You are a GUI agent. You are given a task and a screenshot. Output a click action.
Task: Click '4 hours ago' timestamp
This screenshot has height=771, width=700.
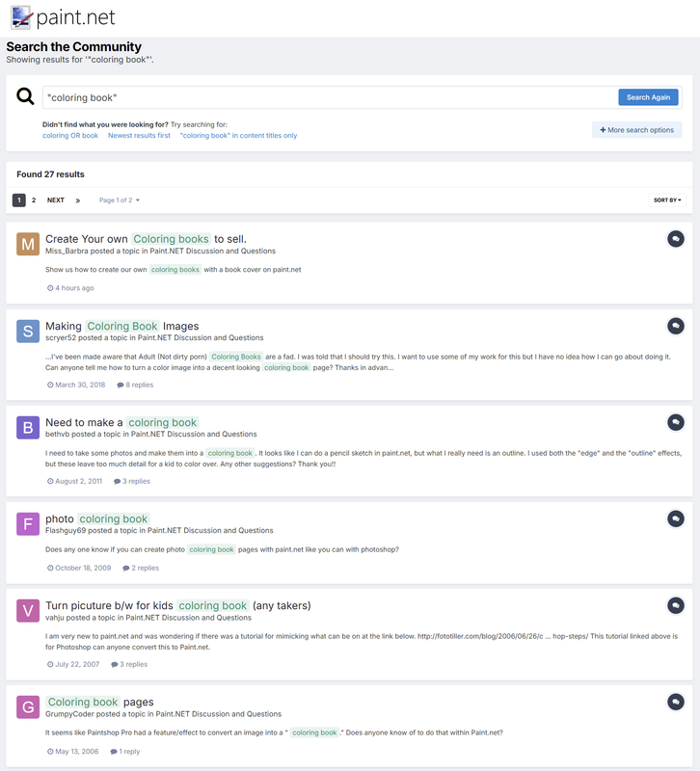[x=70, y=288]
